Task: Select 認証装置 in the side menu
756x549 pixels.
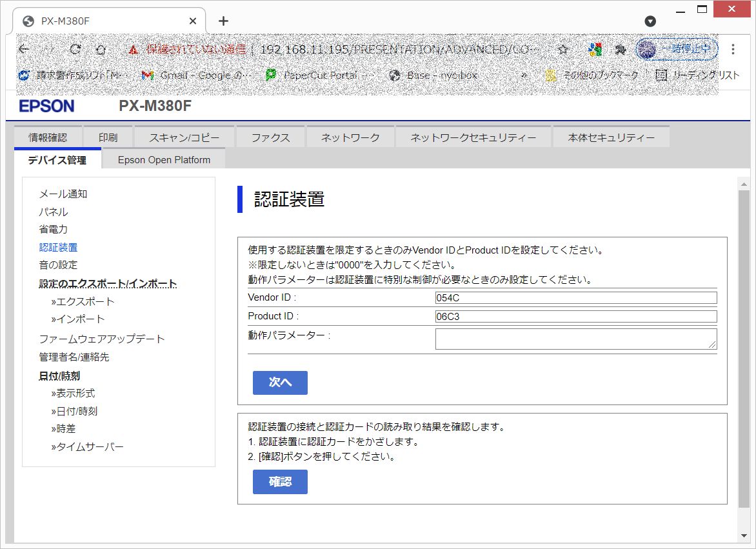Action: [58, 247]
